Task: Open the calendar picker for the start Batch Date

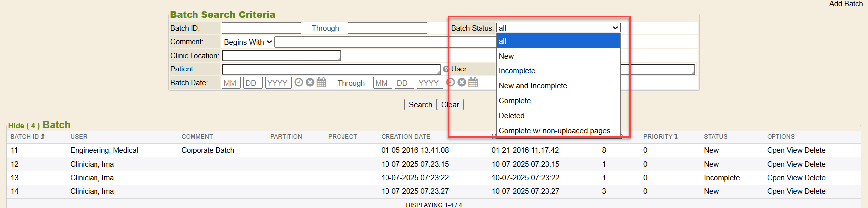Action: tap(321, 82)
